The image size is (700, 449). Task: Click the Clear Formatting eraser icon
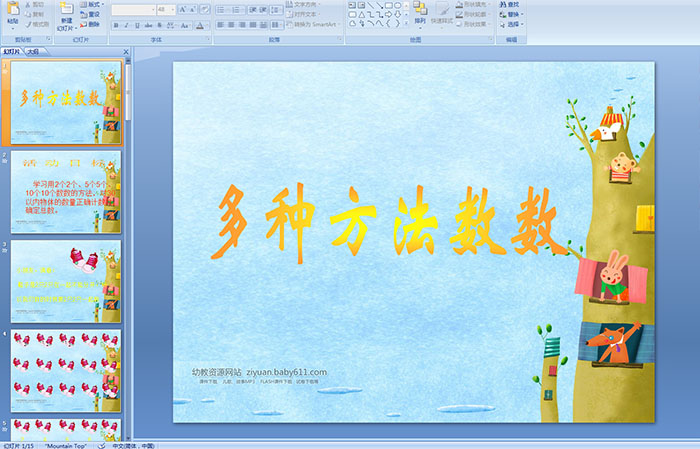click(205, 9)
